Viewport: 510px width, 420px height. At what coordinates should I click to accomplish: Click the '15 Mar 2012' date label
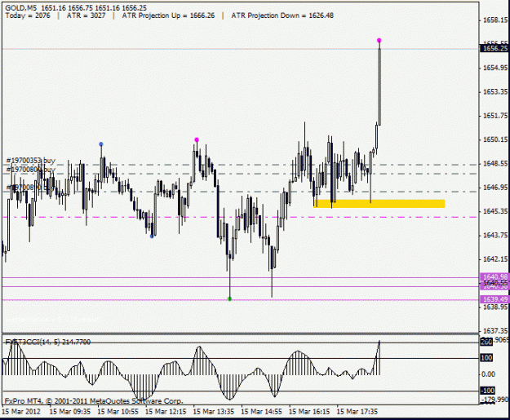(21, 412)
